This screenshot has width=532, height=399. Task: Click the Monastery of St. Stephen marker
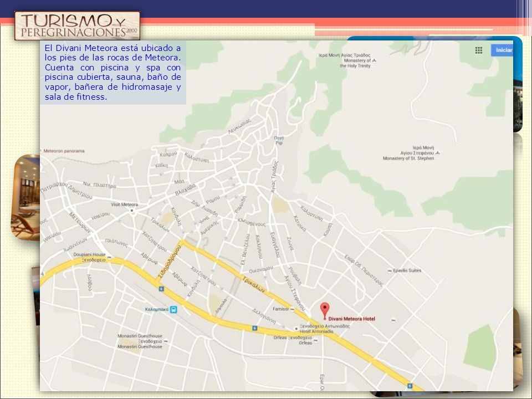[437, 153]
